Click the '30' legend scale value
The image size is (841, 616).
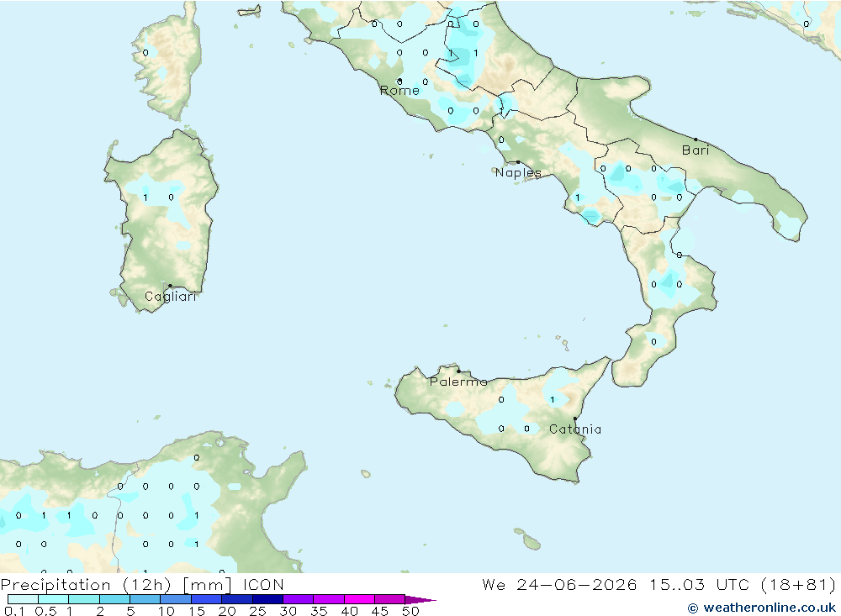click(x=288, y=611)
